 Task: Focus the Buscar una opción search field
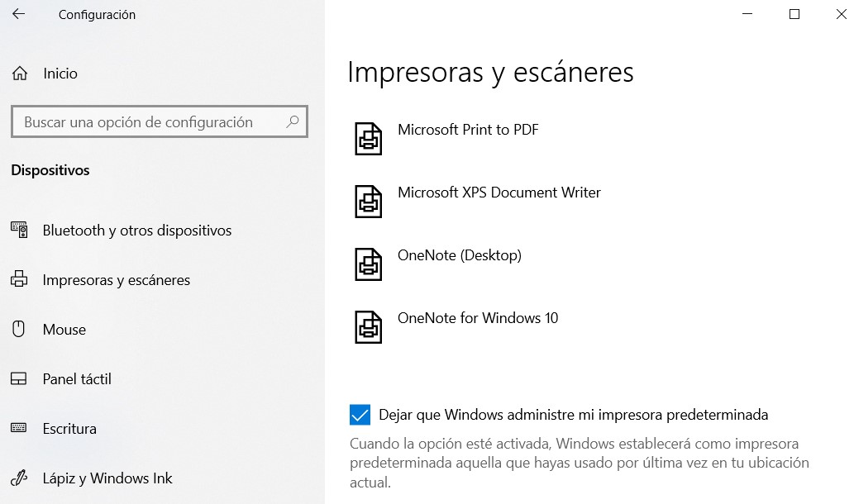[149, 121]
